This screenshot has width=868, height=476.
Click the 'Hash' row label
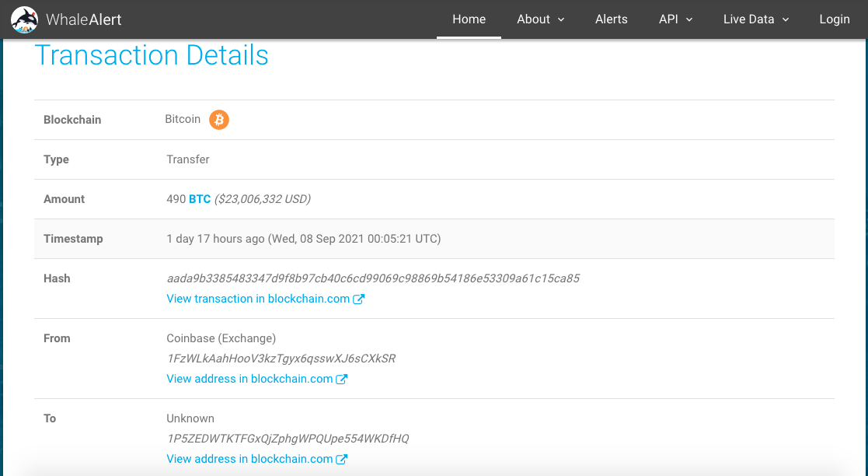[57, 278]
